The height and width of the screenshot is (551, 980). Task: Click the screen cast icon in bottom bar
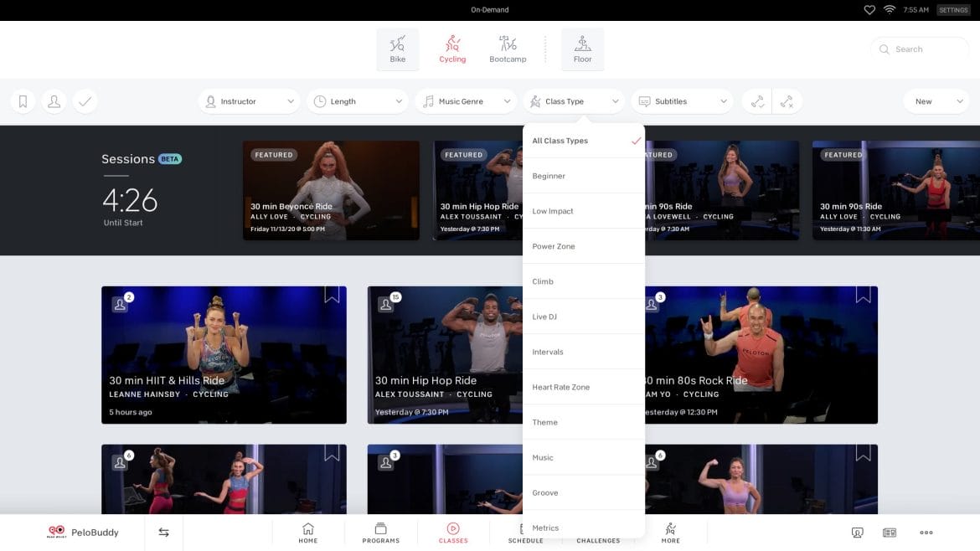858,533
